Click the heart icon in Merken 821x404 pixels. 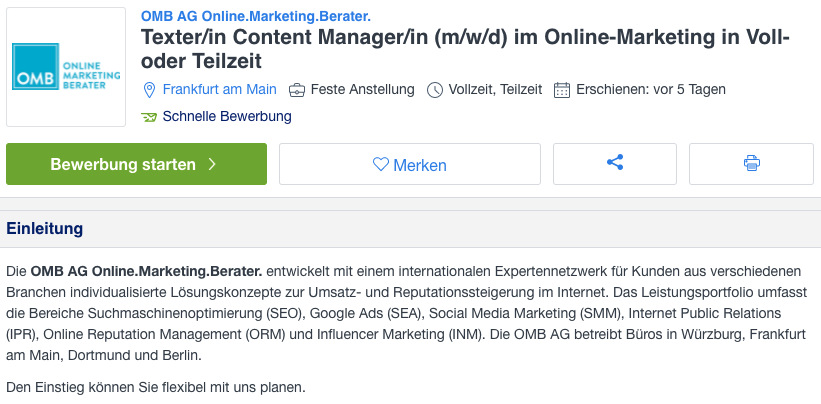[x=380, y=164]
